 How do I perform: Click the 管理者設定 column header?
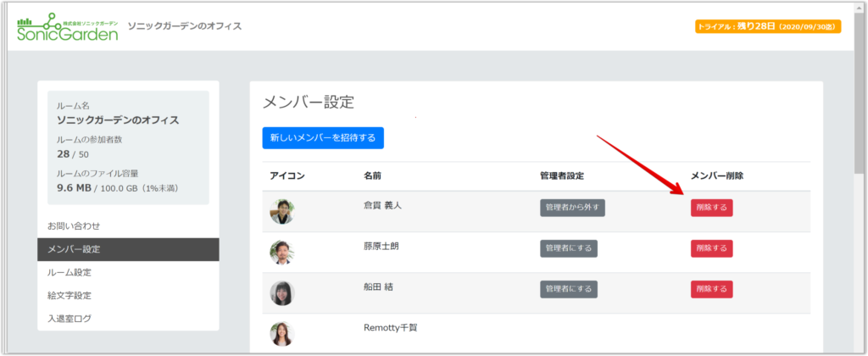562,176
